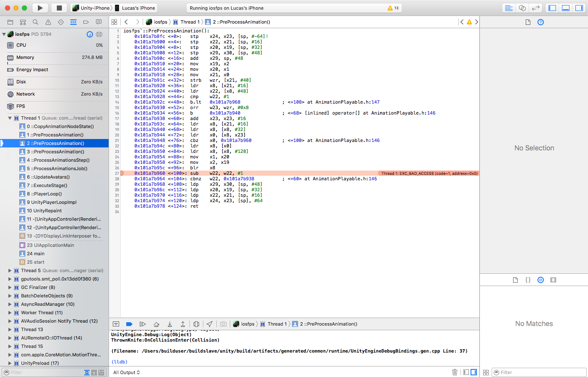Expand Worker Thread (11) disclosure triangle
The image size is (588, 377).
point(10,313)
